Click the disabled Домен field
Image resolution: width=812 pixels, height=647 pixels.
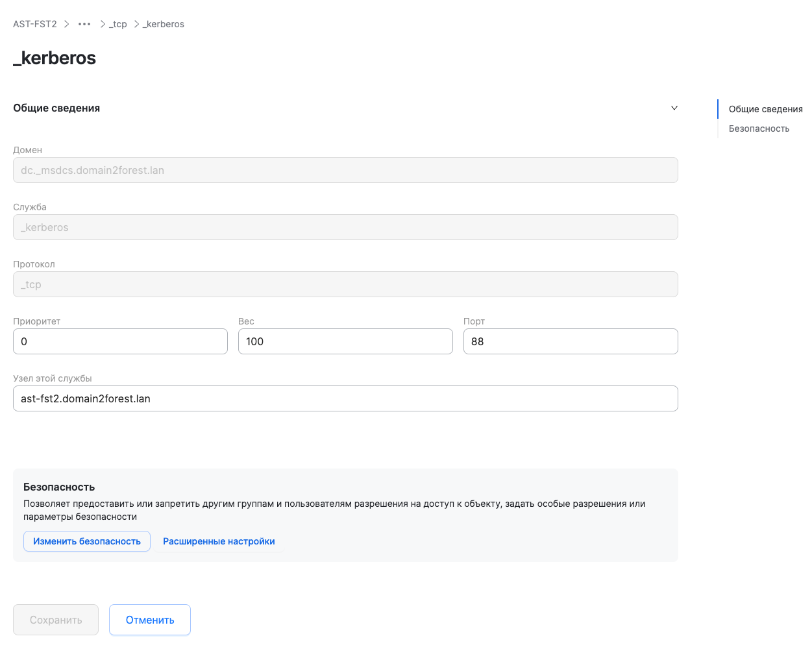click(x=345, y=170)
